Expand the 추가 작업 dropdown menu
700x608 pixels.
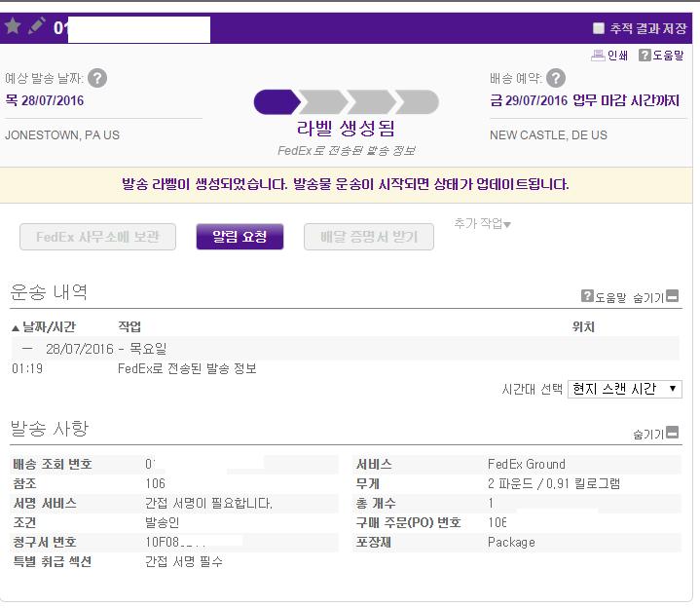(482, 223)
